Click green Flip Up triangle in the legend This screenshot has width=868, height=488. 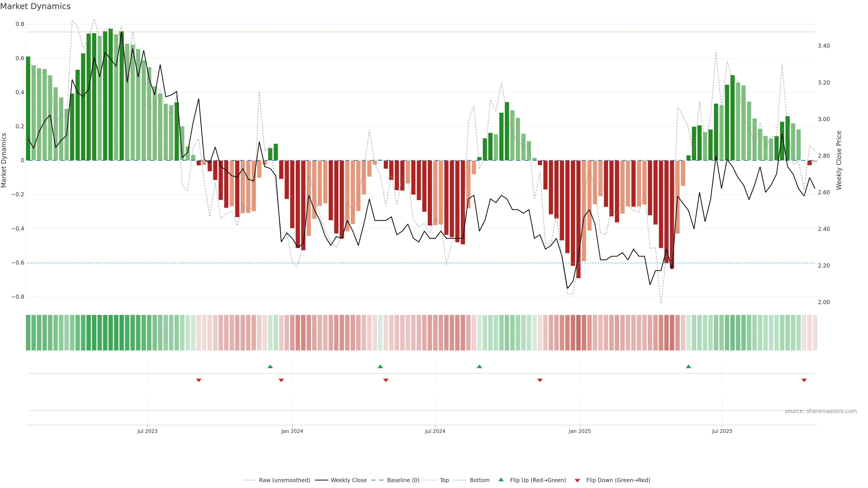pyautogui.click(x=501, y=480)
